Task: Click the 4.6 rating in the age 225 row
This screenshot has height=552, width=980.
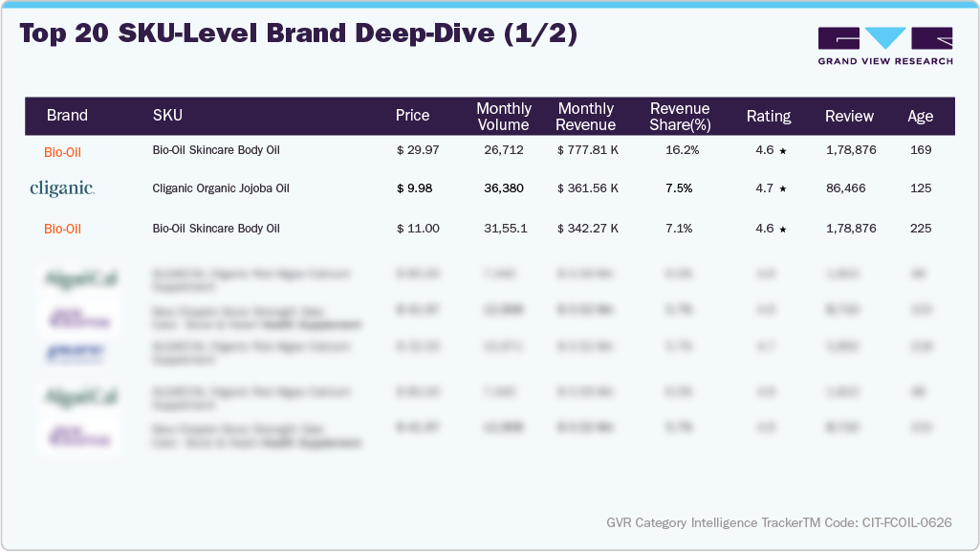Action: 764,229
